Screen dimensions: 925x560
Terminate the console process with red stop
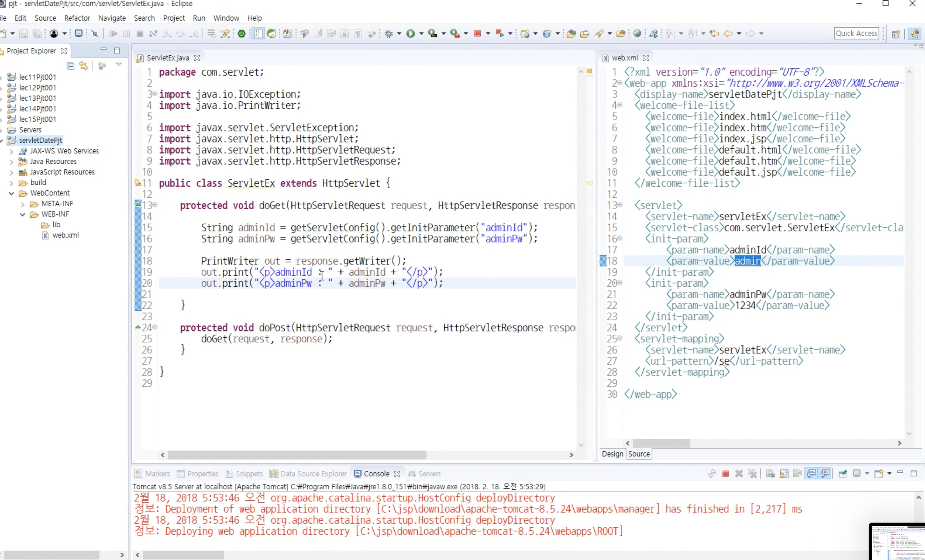(x=725, y=474)
